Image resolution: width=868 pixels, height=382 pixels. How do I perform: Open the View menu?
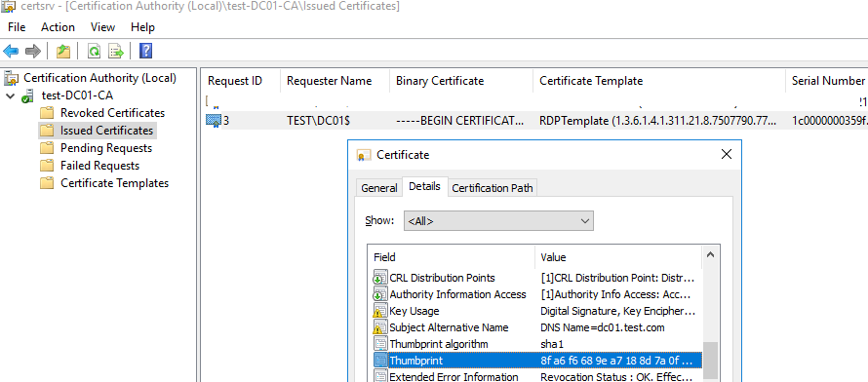tap(103, 27)
